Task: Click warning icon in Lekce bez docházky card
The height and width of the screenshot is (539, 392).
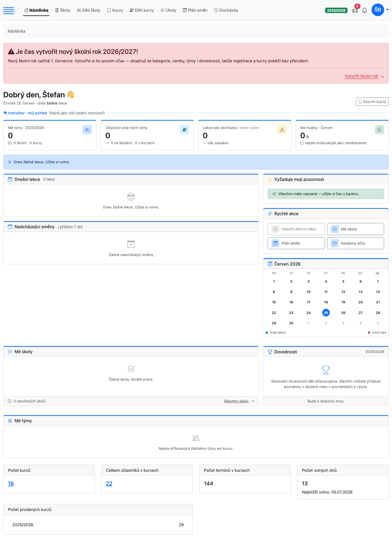Action: (x=282, y=130)
